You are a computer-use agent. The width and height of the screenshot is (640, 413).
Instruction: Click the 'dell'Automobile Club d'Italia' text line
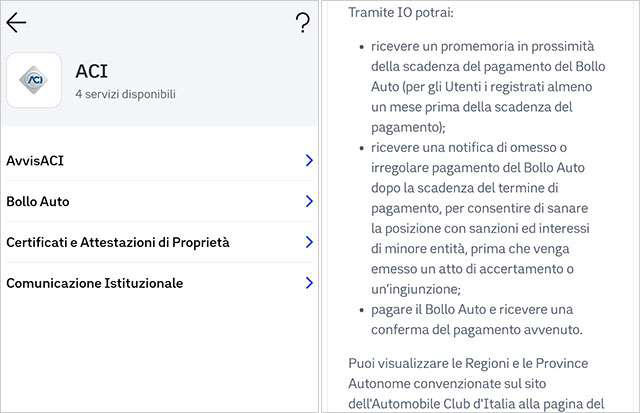(476, 404)
